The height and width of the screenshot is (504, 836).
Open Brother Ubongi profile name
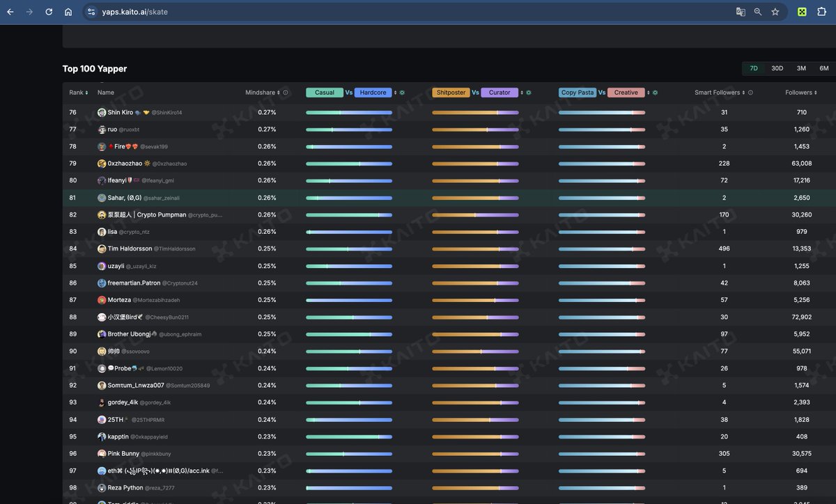click(x=129, y=334)
